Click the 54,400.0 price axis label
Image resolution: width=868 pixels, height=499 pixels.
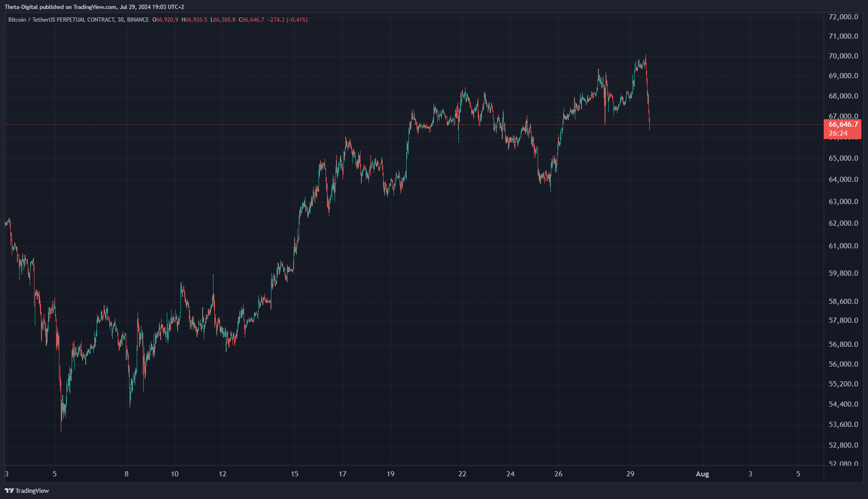[843, 404]
